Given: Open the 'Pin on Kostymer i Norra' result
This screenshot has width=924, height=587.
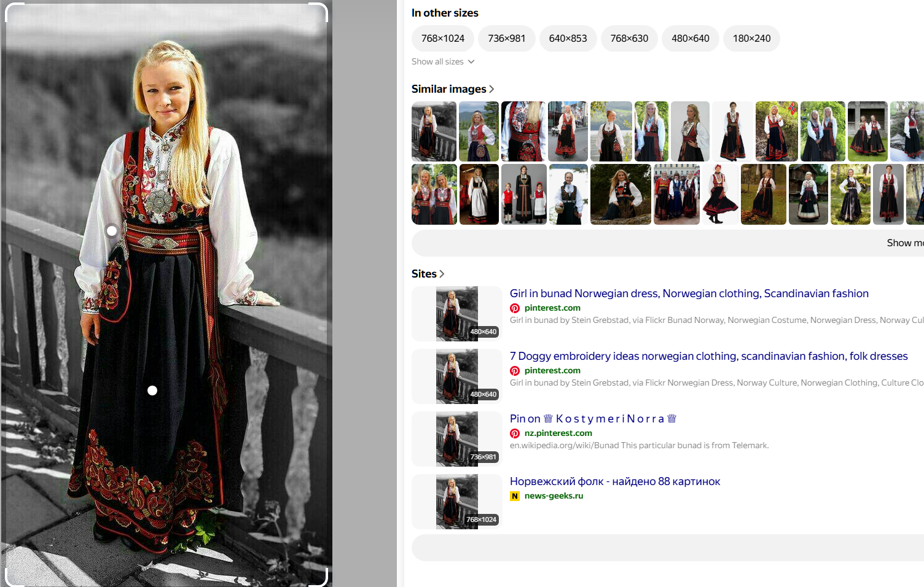Looking at the screenshot, I should [593, 419].
